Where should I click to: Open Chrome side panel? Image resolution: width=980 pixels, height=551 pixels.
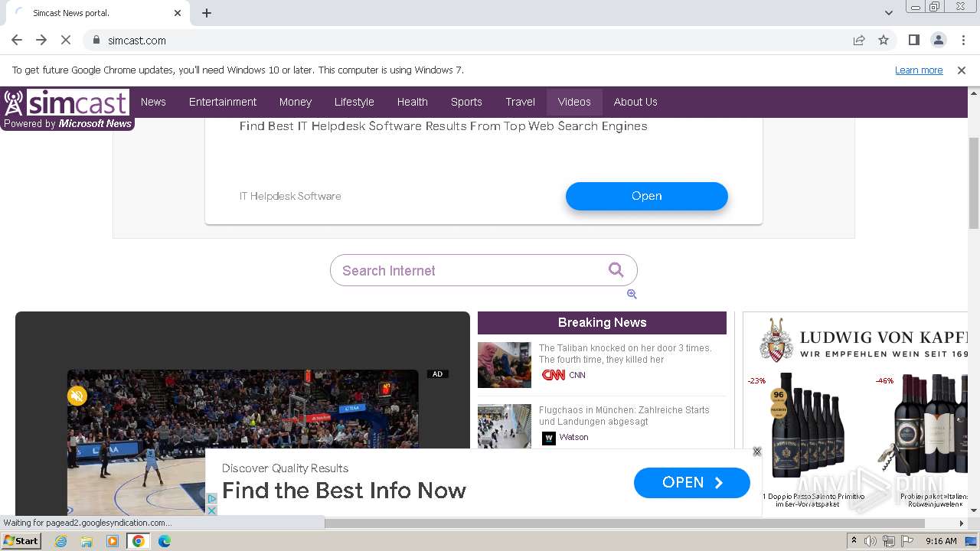pos(913,40)
